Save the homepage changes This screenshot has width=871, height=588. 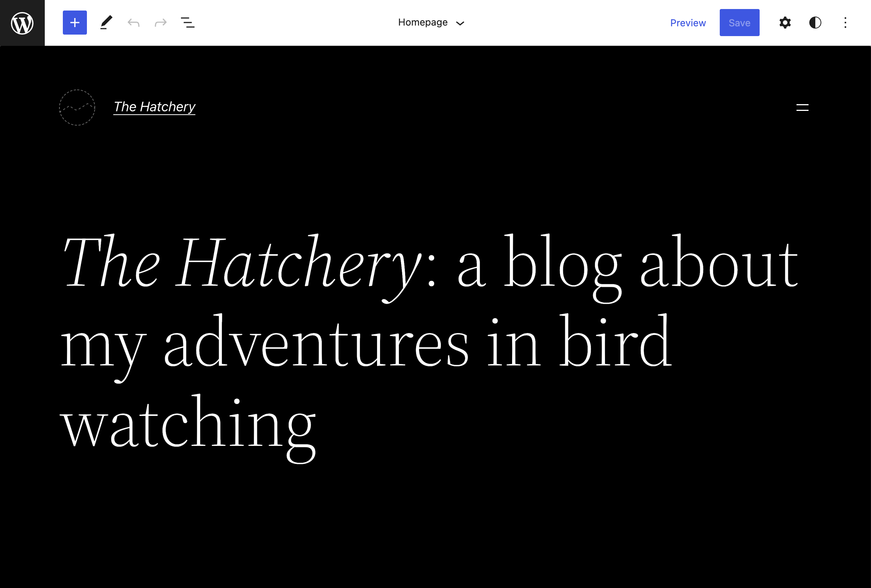[x=739, y=23]
